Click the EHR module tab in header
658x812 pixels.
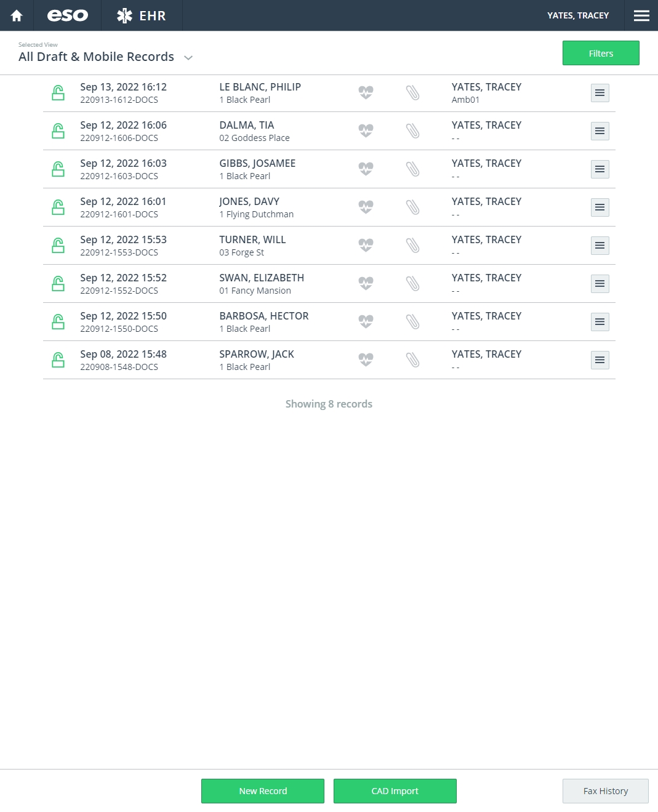click(142, 15)
